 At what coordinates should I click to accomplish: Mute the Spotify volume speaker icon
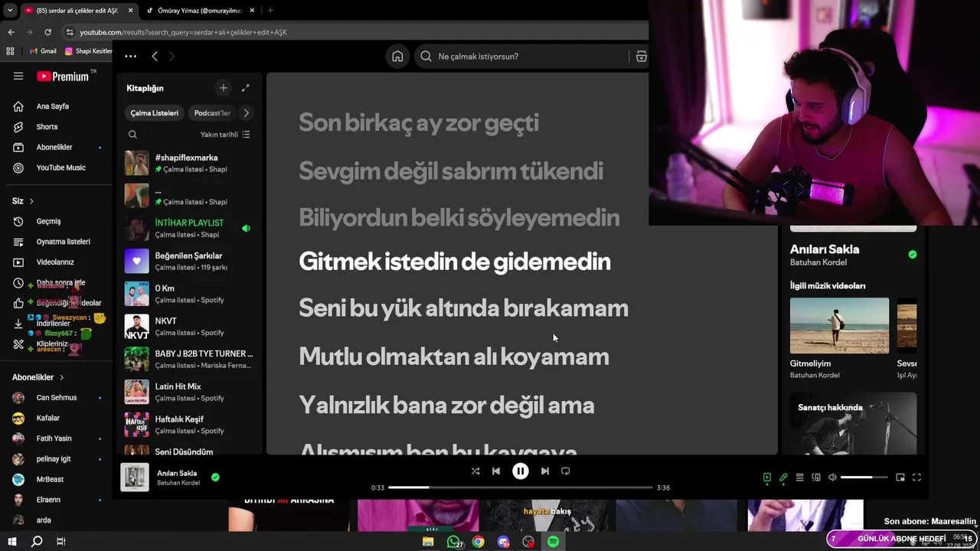832,478
